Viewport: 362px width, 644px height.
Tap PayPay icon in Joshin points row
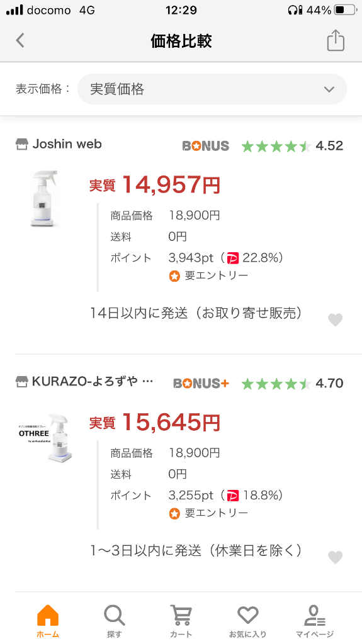(233, 258)
